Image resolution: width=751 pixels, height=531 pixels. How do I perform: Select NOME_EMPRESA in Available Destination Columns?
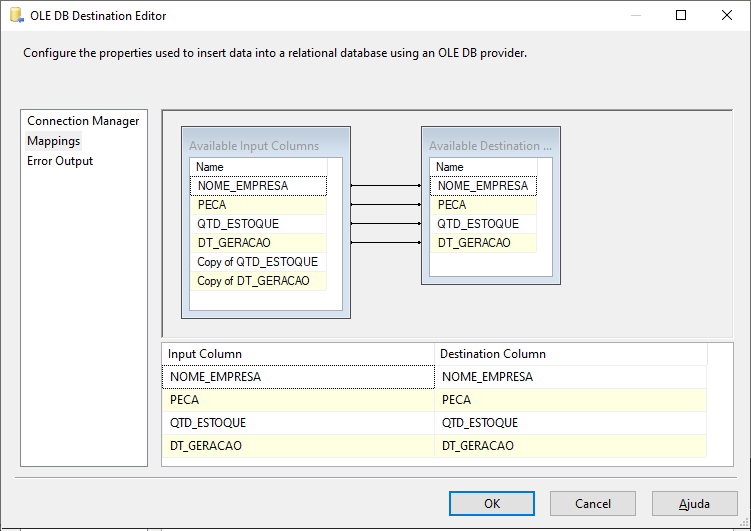tap(483, 186)
